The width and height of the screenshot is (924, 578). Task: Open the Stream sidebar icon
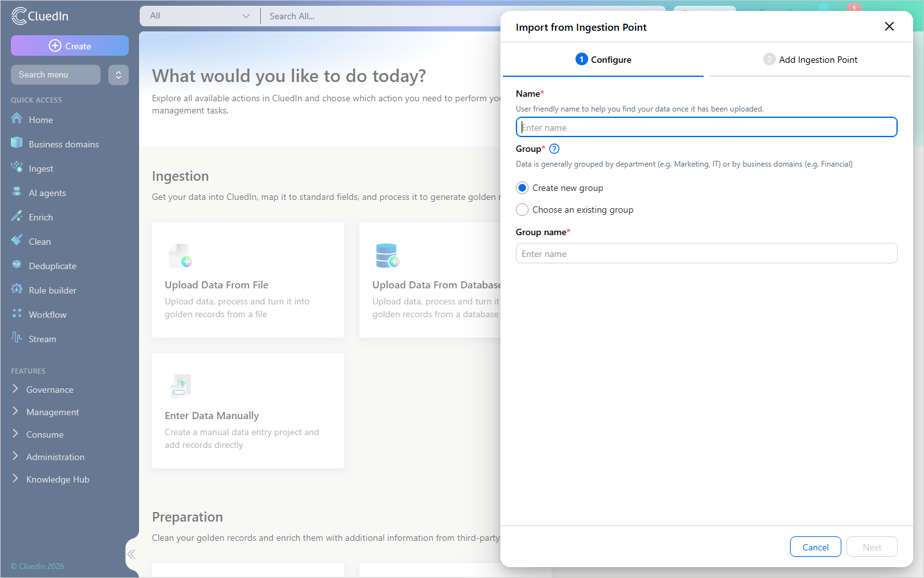coord(17,338)
